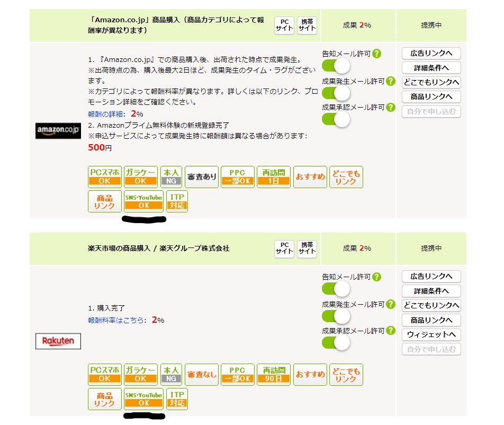Open the 報酬の詳細 link
504x425 pixels.
point(105,114)
